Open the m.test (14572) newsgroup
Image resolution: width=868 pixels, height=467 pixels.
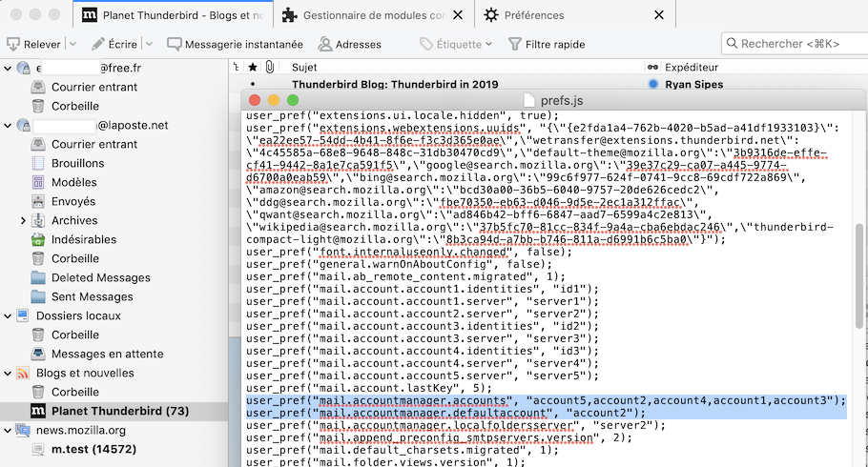click(93, 449)
